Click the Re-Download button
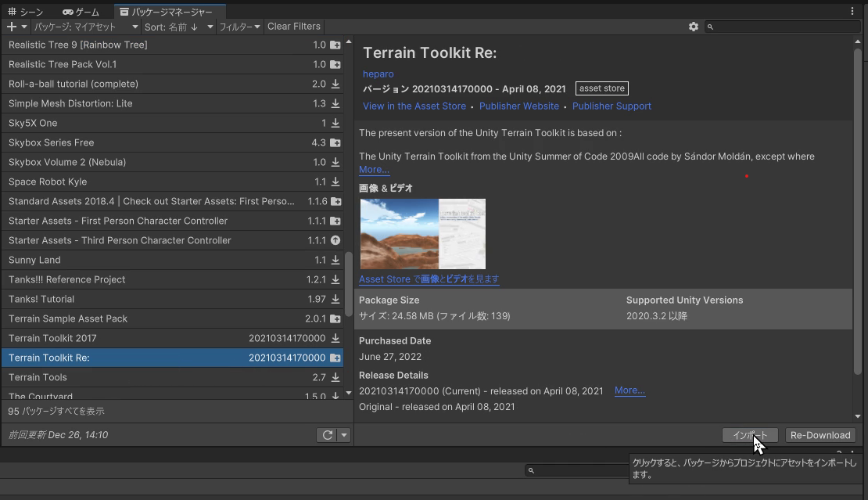The width and height of the screenshot is (868, 500). click(820, 435)
